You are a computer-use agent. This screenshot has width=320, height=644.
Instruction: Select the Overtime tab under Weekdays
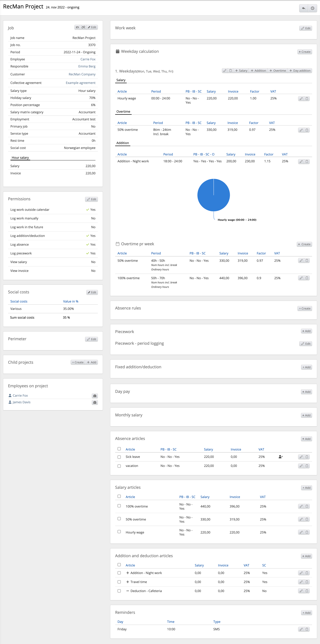(123, 111)
